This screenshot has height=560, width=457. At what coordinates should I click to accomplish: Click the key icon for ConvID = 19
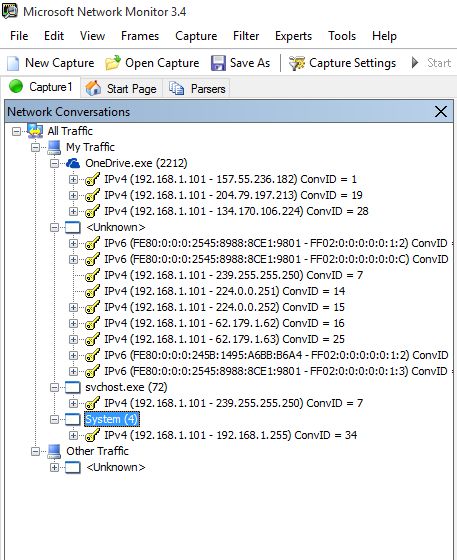click(92, 195)
